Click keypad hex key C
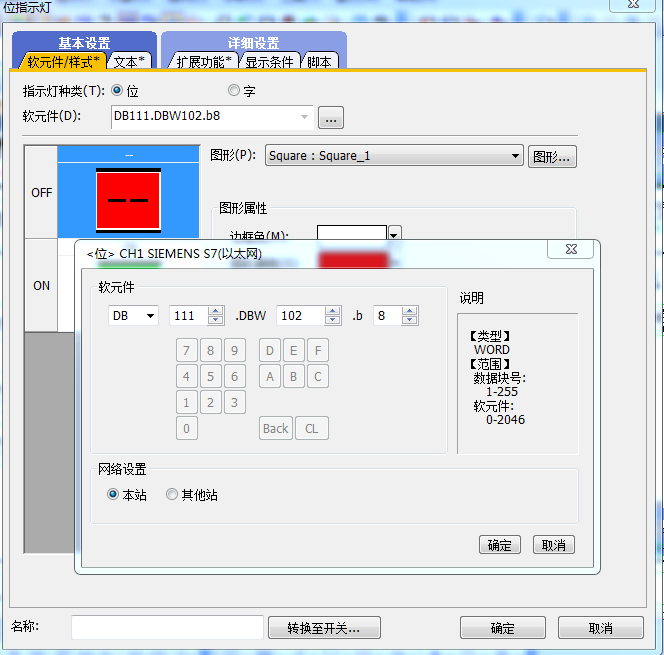Screen dimensions: 664x655 tap(318, 376)
